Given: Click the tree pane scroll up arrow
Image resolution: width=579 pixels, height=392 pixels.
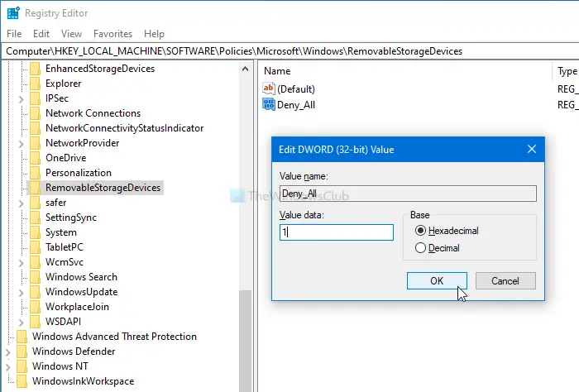Looking at the screenshot, I should pos(245,69).
